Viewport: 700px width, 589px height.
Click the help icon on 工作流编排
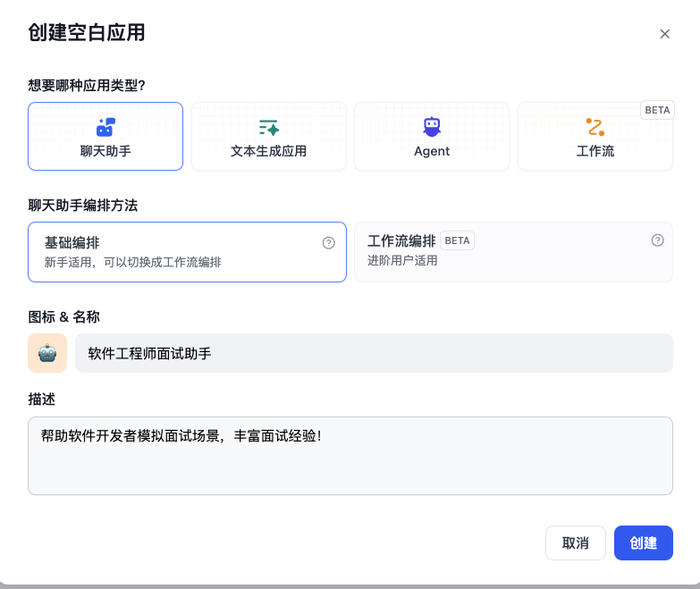(x=657, y=240)
